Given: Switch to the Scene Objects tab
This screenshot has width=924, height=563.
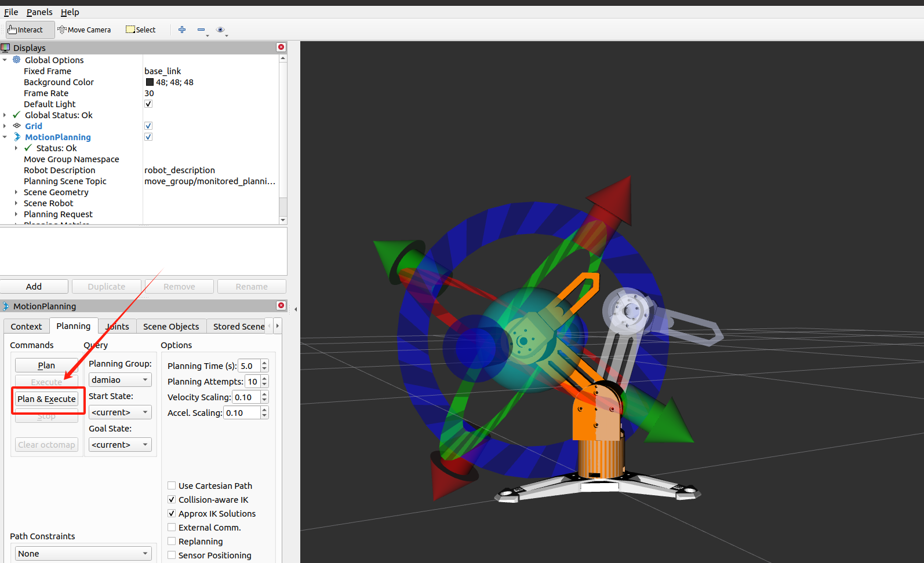Looking at the screenshot, I should (x=171, y=326).
